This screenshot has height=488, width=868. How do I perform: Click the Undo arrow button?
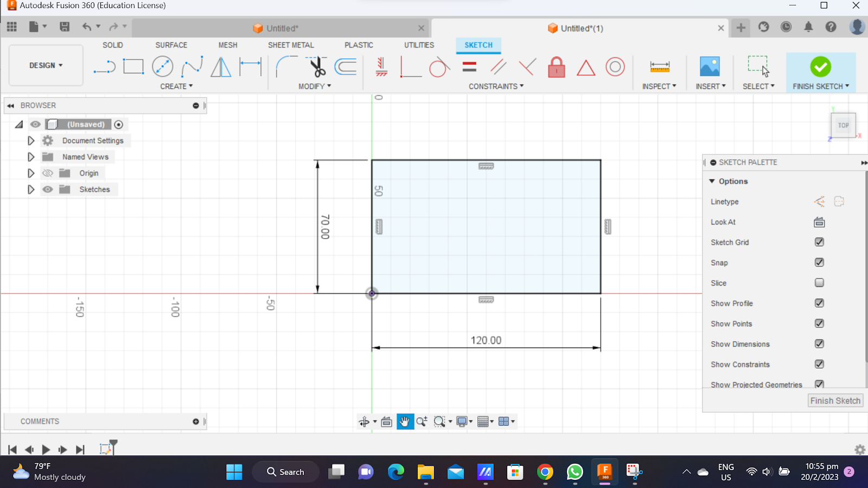86,27
